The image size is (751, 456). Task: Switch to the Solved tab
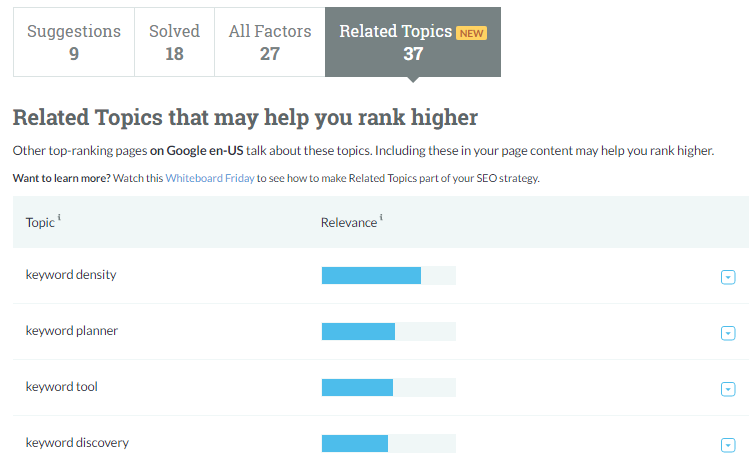[174, 42]
